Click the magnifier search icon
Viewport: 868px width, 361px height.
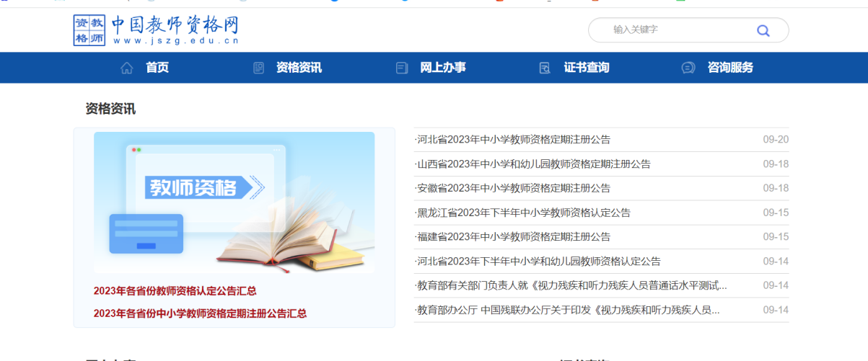763,30
